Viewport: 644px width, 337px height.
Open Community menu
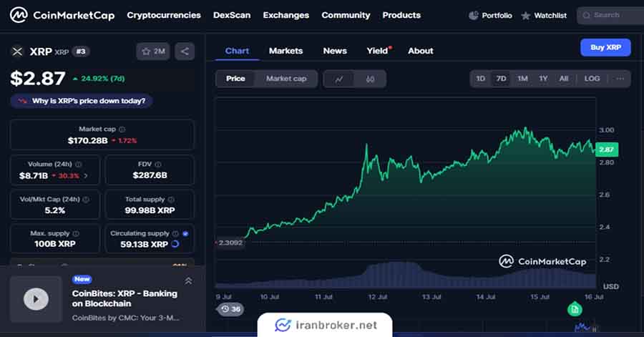[x=346, y=15]
